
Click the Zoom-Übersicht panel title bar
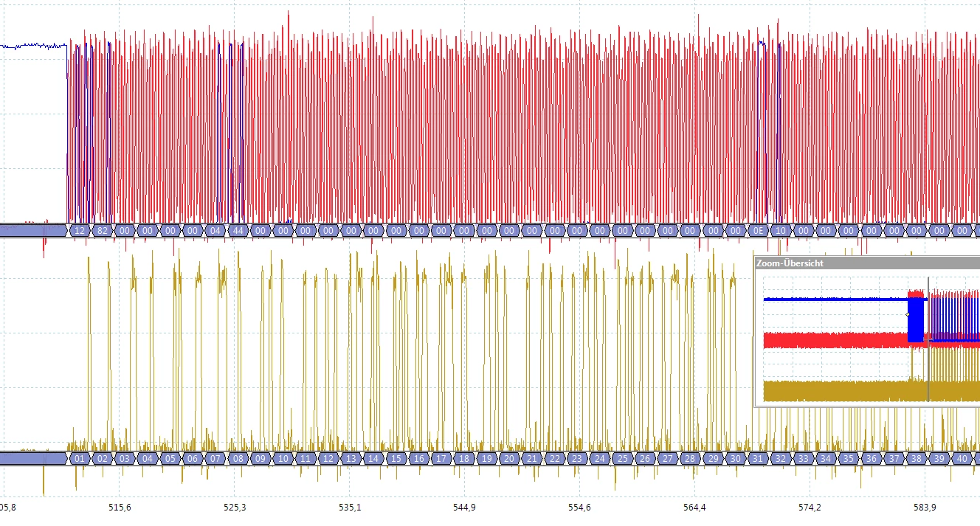tap(867, 263)
